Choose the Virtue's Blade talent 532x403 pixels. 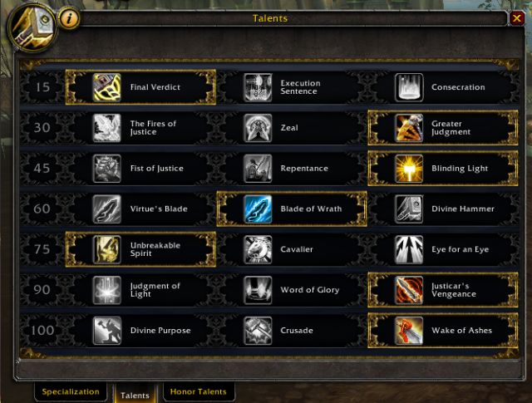[x=140, y=209]
